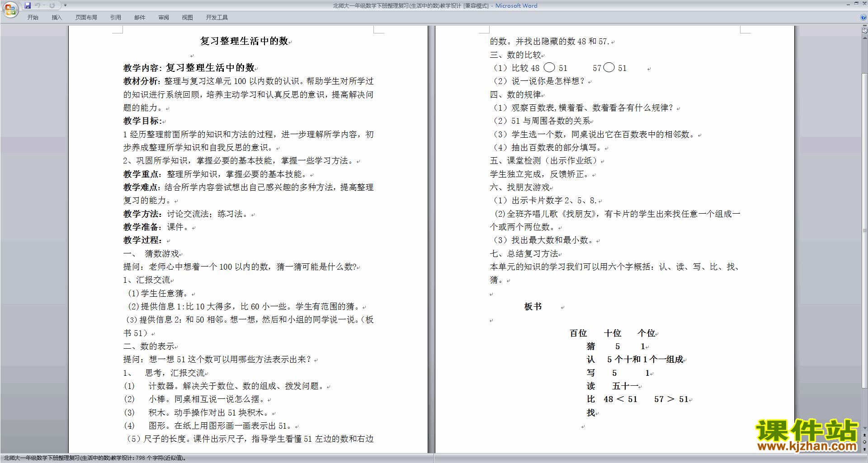Click the split handle above the ruler icon
Viewport: 868px width, 463px height.
point(864,26)
